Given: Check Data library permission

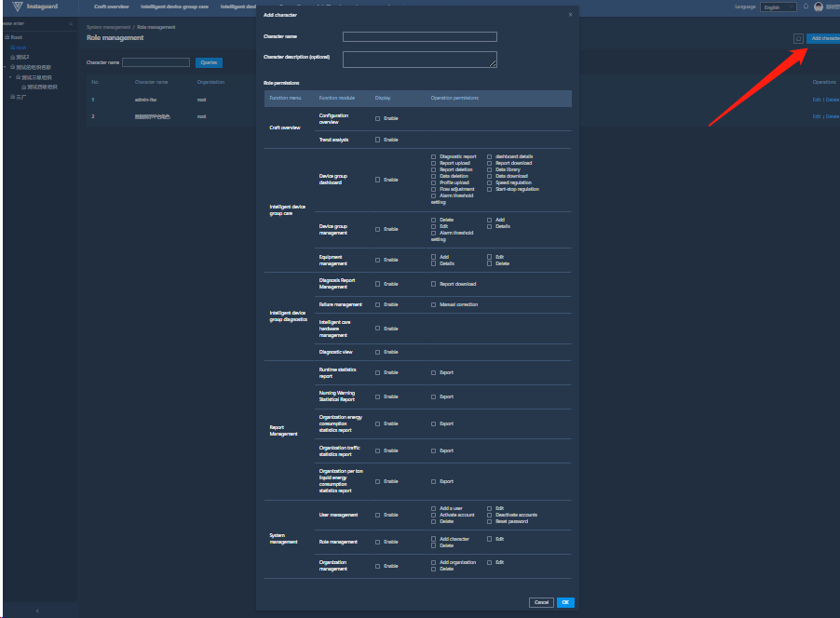Looking at the screenshot, I should point(489,169).
